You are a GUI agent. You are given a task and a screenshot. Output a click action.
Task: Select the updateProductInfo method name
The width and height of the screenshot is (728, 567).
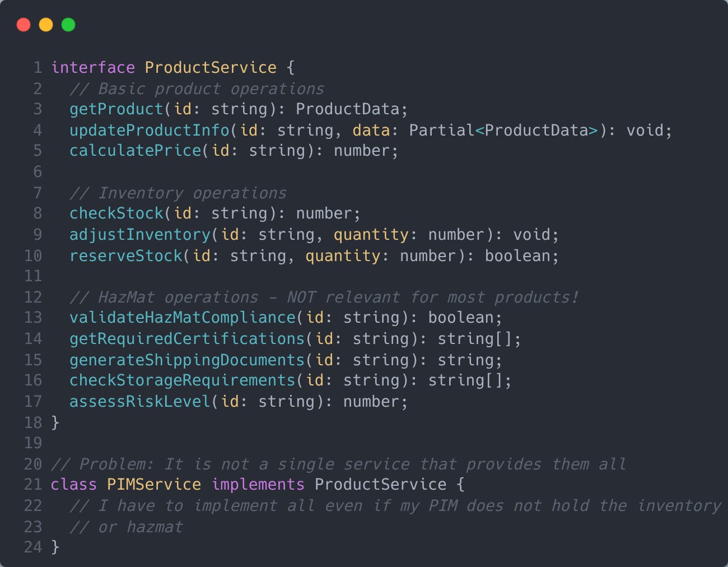pyautogui.click(x=149, y=130)
